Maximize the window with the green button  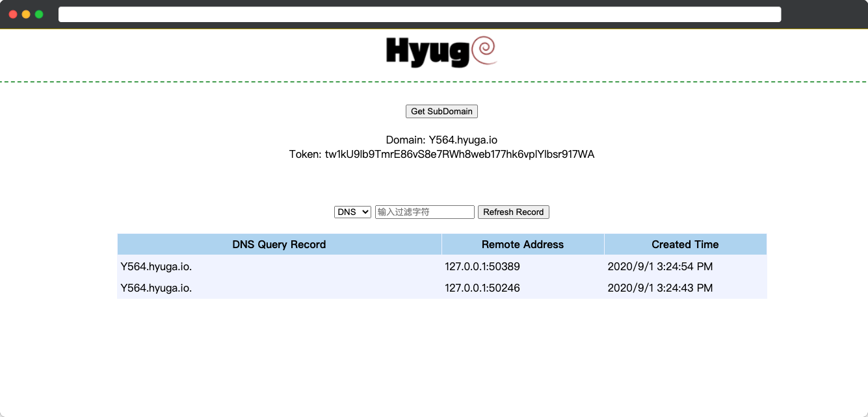(x=39, y=14)
